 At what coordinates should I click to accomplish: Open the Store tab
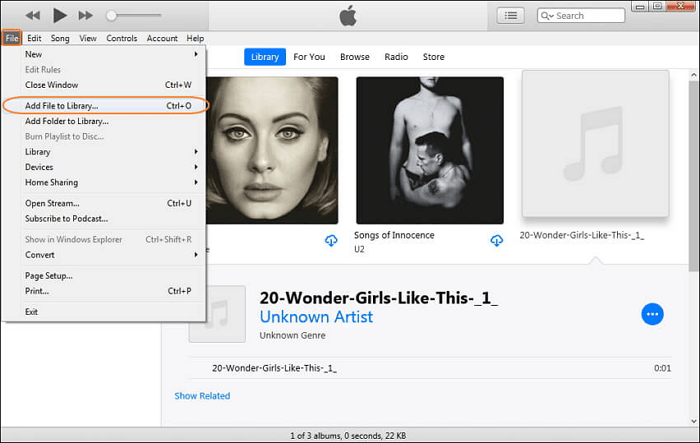point(433,57)
